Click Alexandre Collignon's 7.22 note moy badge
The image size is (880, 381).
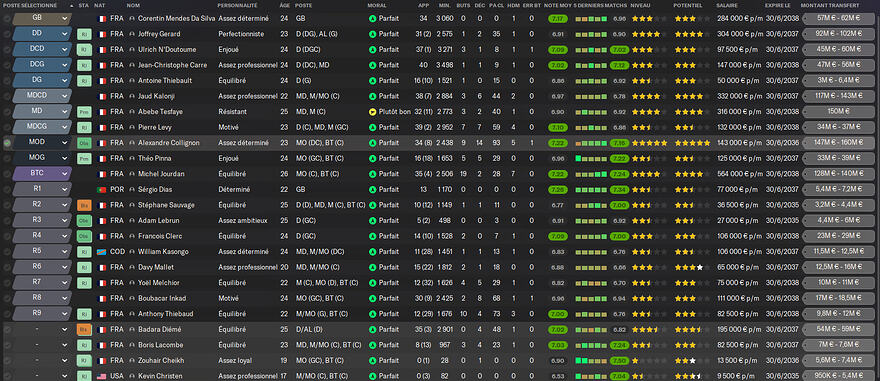coord(558,143)
